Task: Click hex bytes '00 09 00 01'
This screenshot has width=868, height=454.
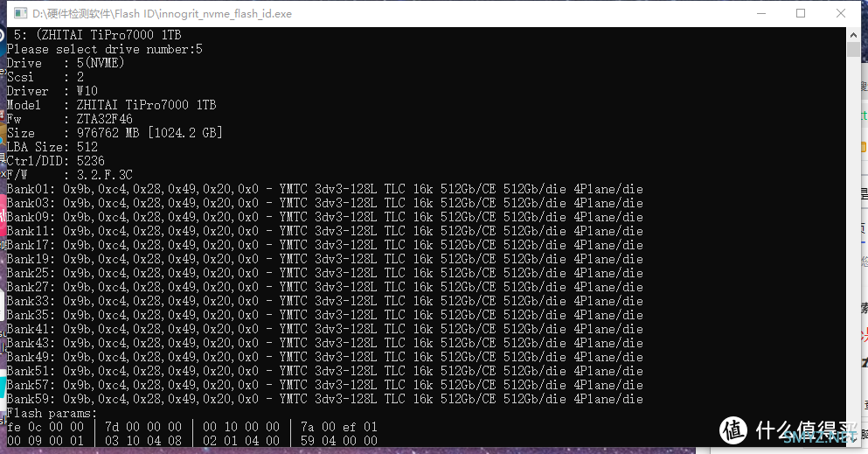Action: (45, 441)
